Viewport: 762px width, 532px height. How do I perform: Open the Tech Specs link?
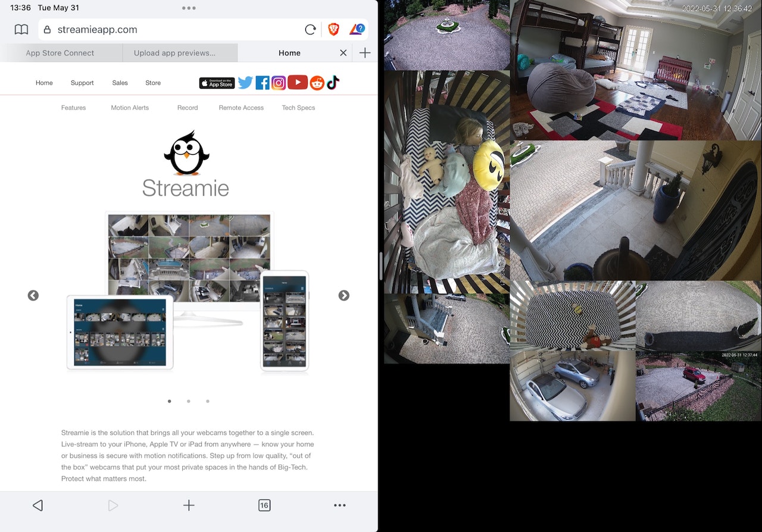tap(298, 108)
